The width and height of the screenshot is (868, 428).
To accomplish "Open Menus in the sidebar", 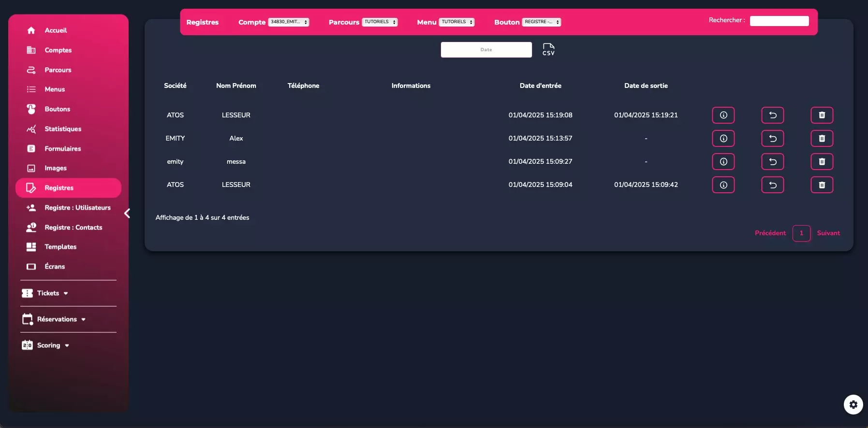I will coord(55,89).
